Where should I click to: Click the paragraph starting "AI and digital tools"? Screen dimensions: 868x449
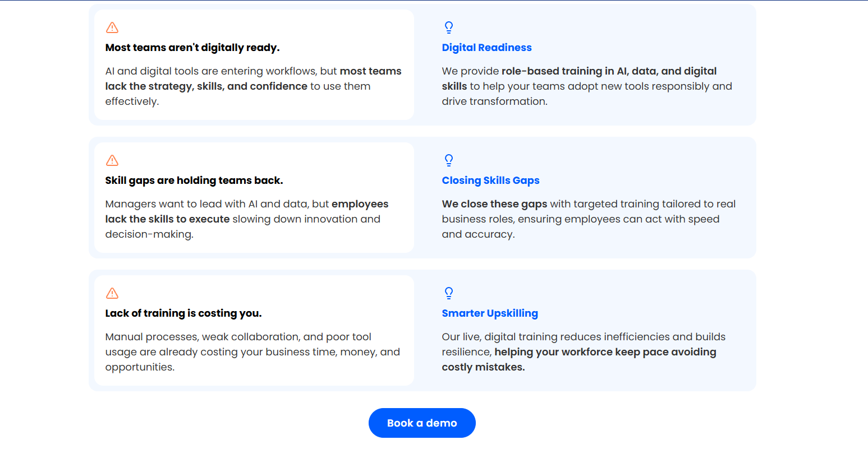253,86
